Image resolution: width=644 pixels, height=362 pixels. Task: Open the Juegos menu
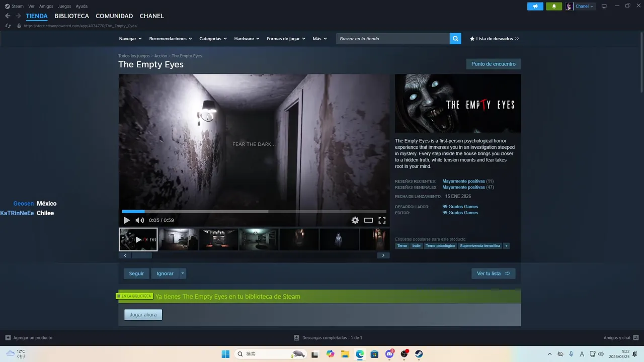[64, 6]
